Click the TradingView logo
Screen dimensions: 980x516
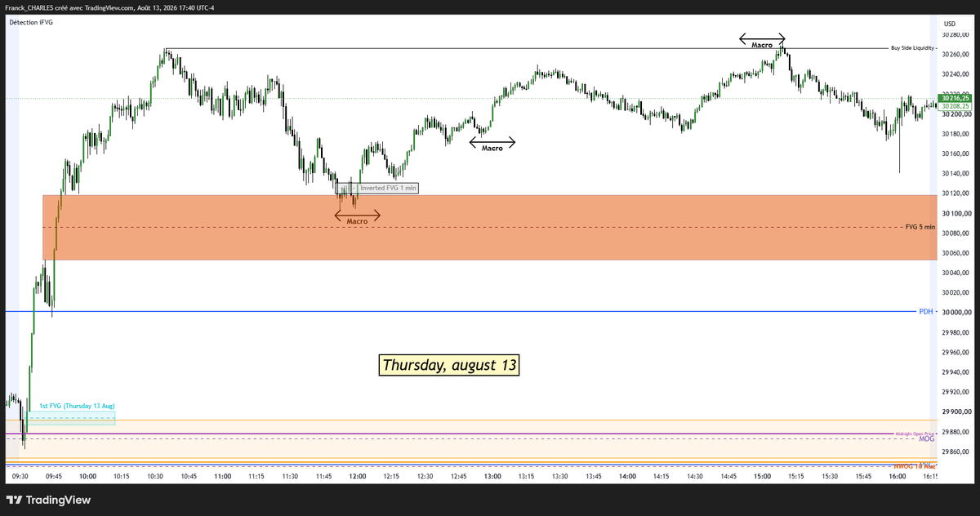pos(48,500)
